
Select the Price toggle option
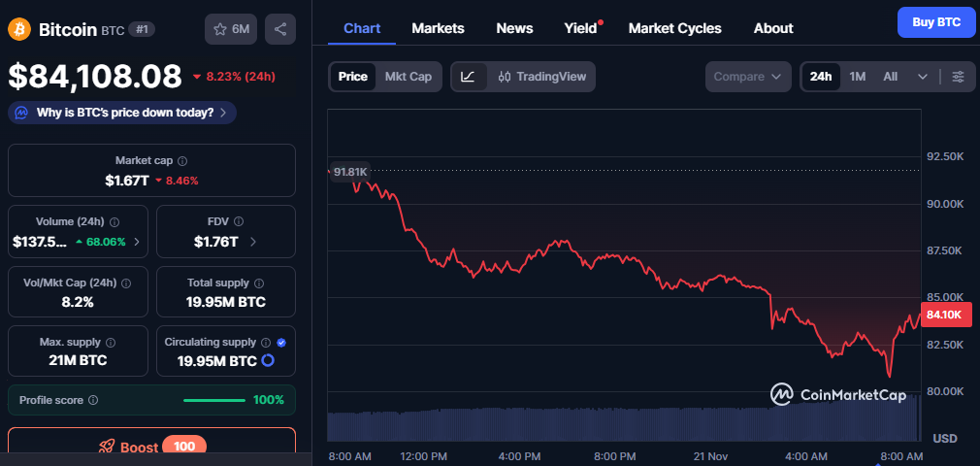point(352,77)
